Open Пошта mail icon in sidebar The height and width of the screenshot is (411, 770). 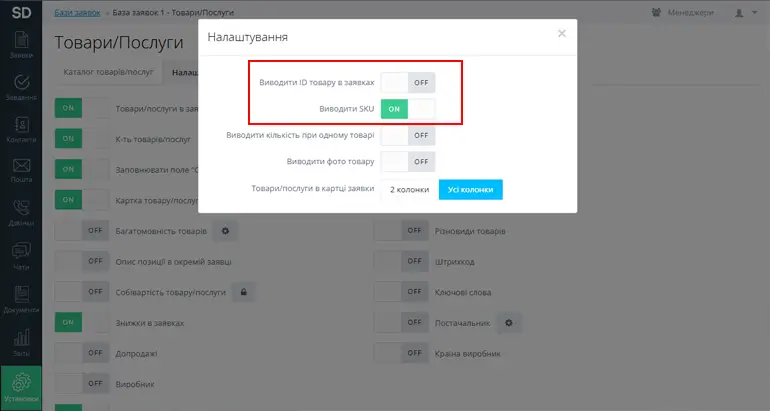[21, 172]
